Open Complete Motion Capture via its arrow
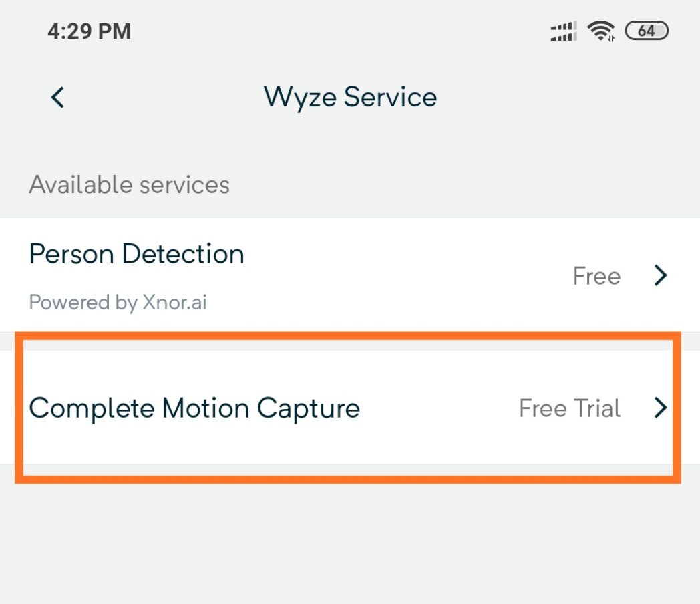 pos(660,408)
